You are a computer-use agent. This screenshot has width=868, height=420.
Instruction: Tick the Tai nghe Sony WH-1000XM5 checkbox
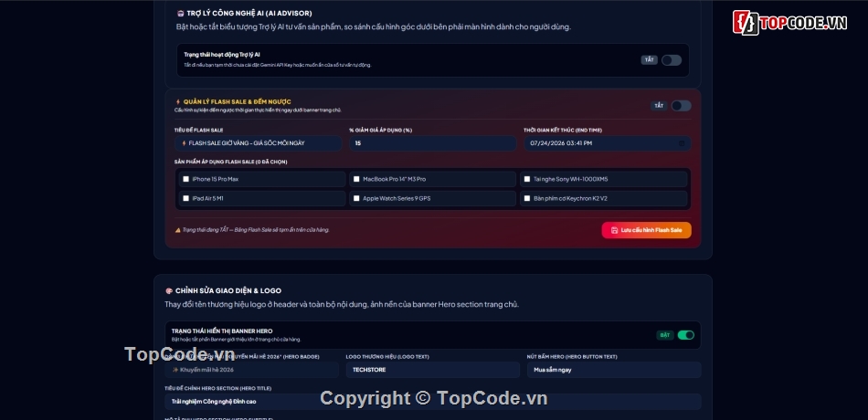tap(527, 179)
